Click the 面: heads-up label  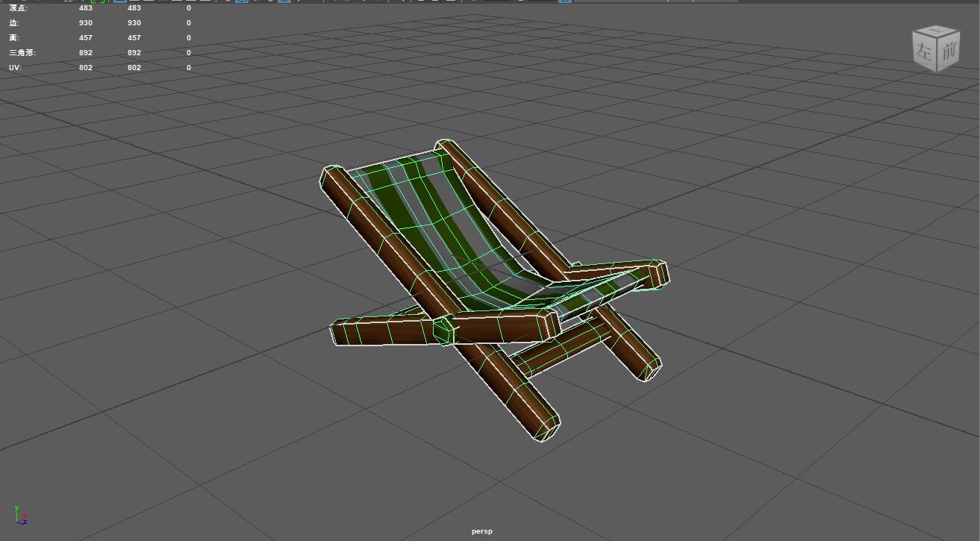14,37
